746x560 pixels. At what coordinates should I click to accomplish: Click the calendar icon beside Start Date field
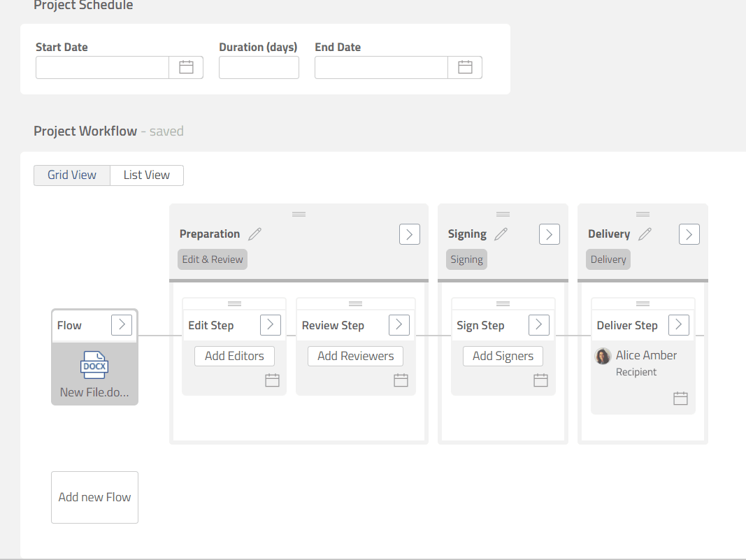click(x=186, y=67)
